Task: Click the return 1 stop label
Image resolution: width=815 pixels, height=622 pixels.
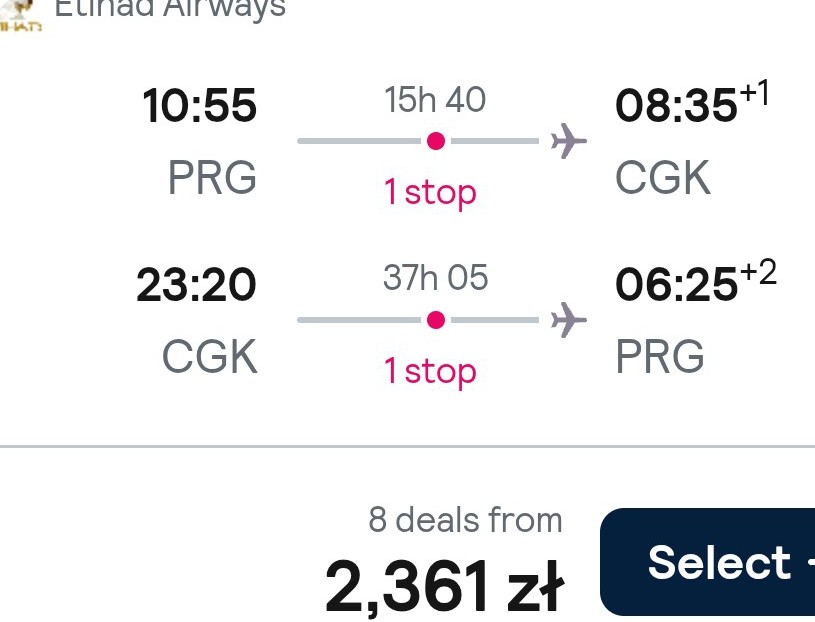Action: [x=430, y=371]
